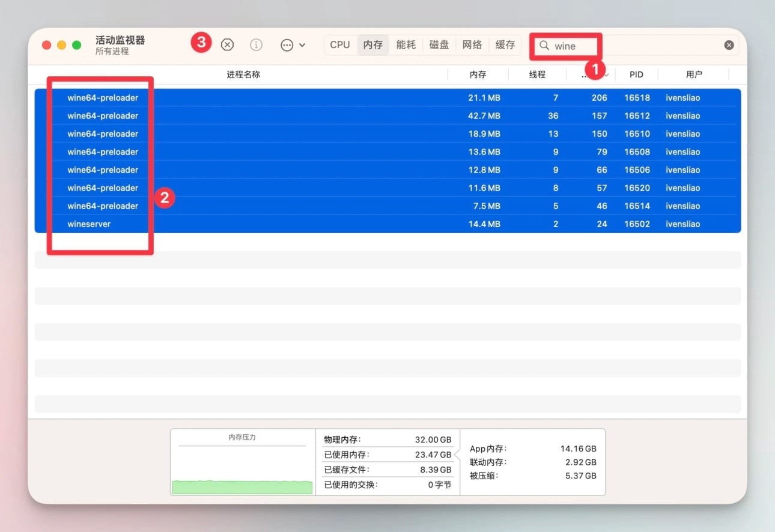This screenshot has width=775, height=532.
Task: Sort processes by the PID column
Action: point(636,74)
